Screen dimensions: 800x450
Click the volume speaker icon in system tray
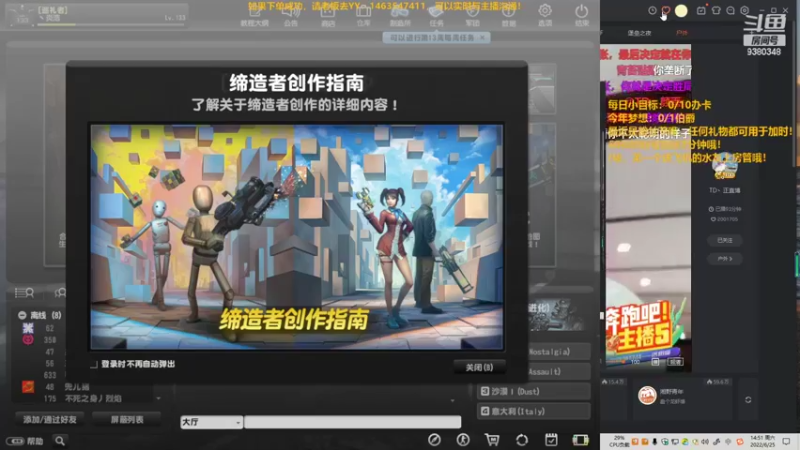[705, 442]
